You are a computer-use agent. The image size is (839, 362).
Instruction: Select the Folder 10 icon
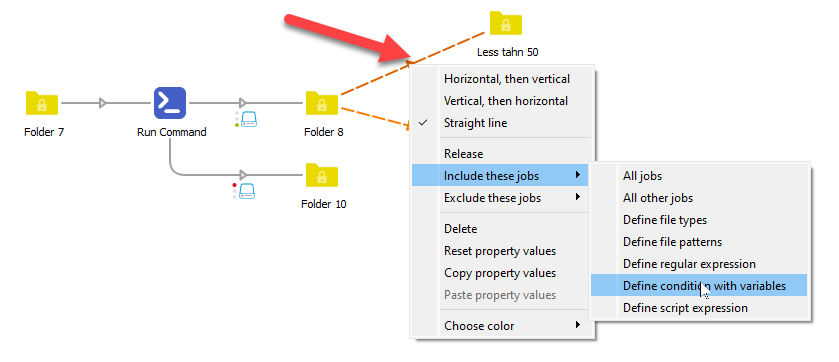click(322, 175)
